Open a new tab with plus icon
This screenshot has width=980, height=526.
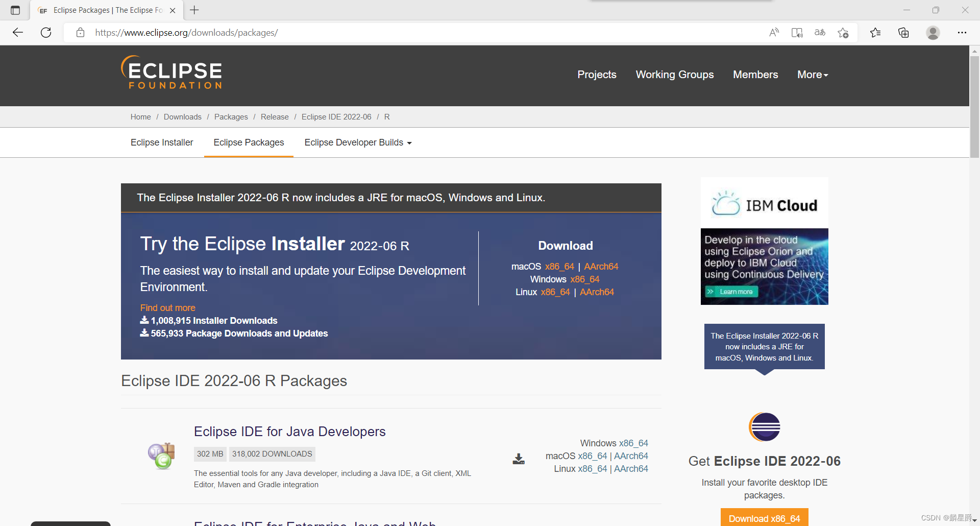click(x=194, y=10)
